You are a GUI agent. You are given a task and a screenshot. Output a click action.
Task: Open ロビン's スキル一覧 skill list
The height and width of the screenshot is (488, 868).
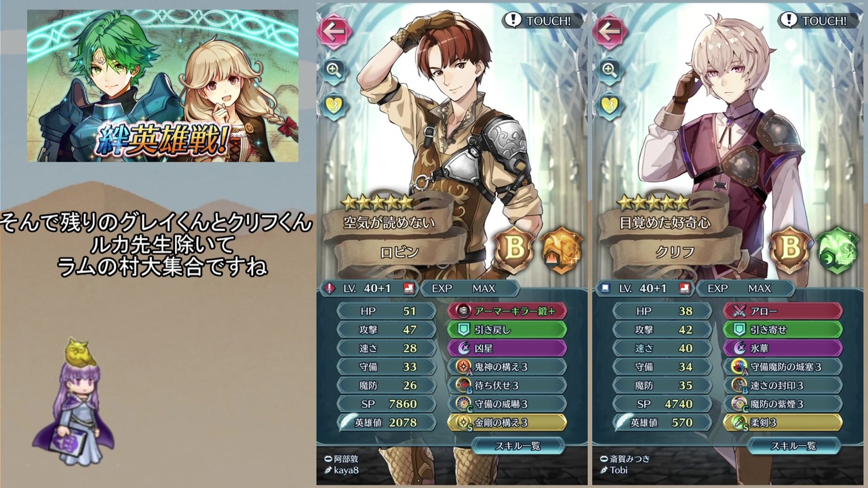(518, 445)
